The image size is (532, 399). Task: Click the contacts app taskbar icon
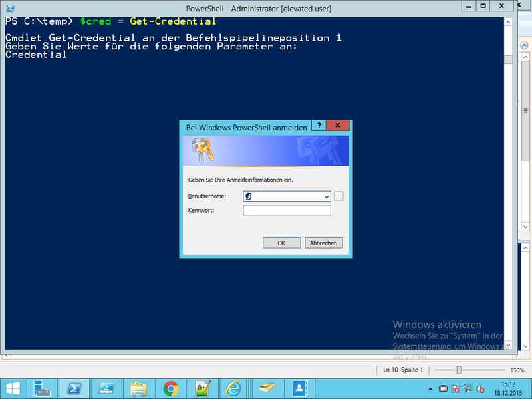pos(300,389)
